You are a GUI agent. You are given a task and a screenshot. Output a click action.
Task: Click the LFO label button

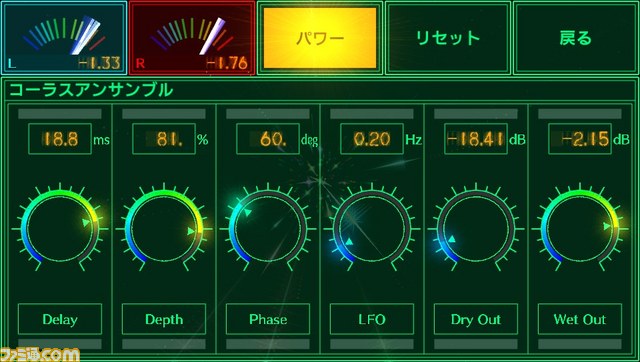372,319
